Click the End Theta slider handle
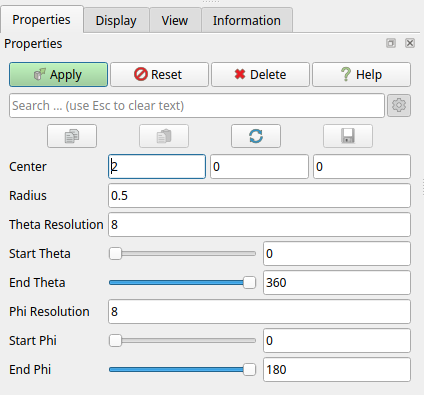The image size is (424, 395). [249, 283]
